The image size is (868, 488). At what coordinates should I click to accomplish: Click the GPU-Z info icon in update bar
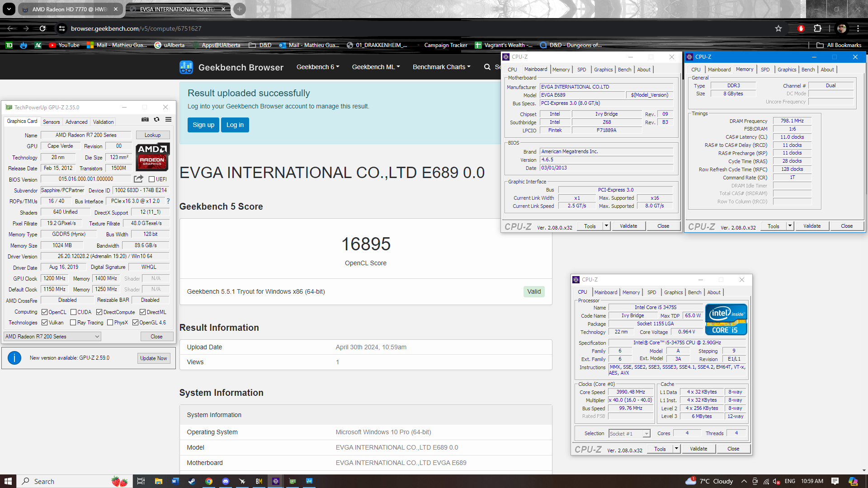(x=14, y=358)
